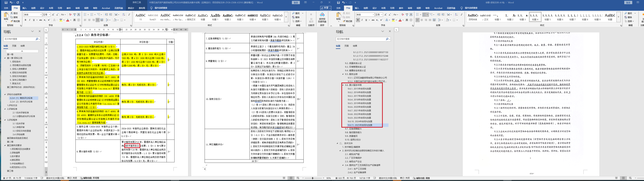The width and height of the screenshot is (644, 181).
Task: Cut selection in left Word window
Action: (14, 13)
